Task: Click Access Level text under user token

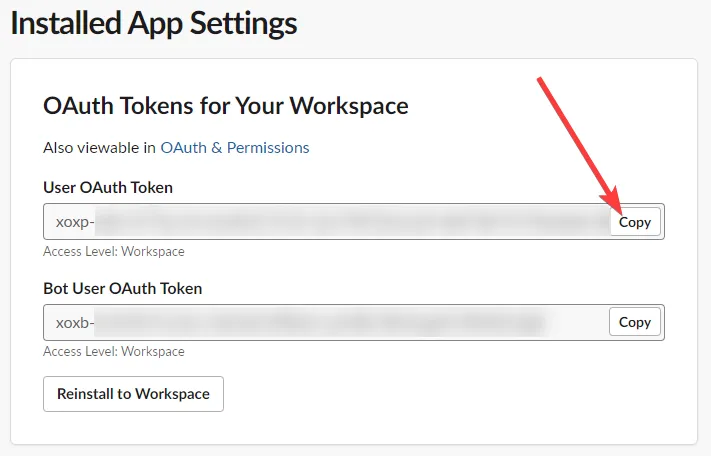Action: [114, 252]
